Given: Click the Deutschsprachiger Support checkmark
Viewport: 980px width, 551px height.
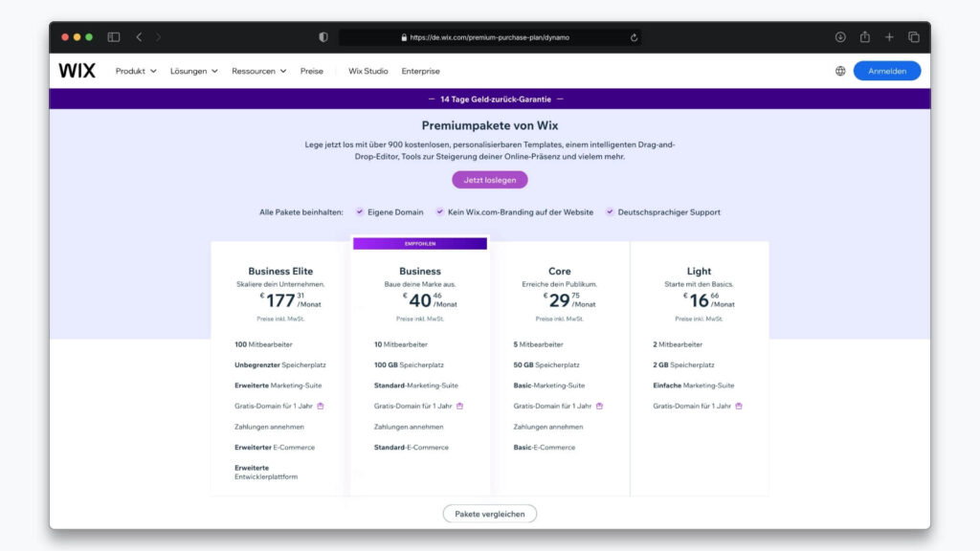Looking at the screenshot, I should pyautogui.click(x=610, y=211).
